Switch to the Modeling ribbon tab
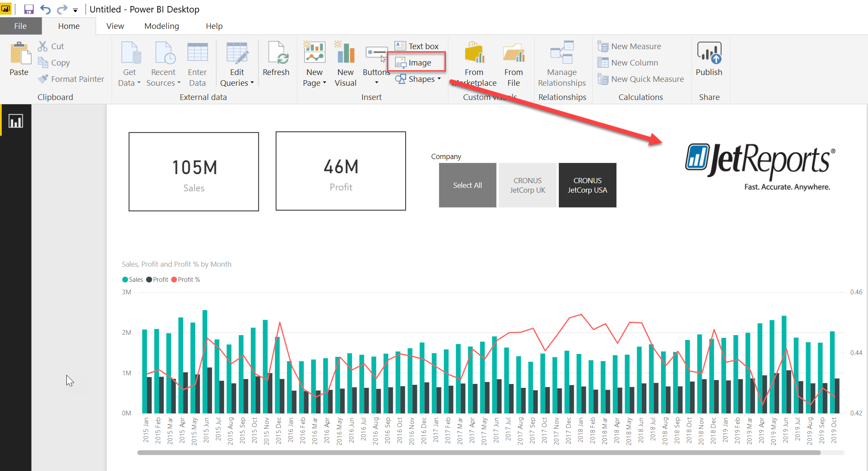Screen dimensions: 868x471 coord(162,26)
